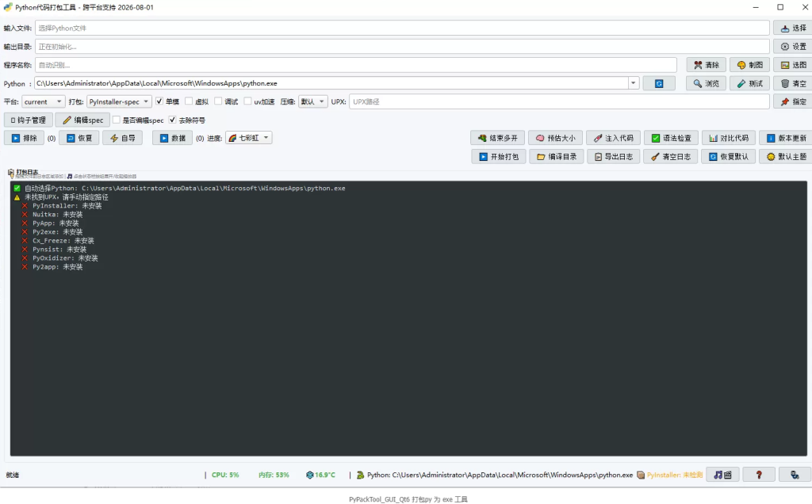Click the 测试 test-tube button
Viewport: 812px width, 504px height.
[x=749, y=83]
